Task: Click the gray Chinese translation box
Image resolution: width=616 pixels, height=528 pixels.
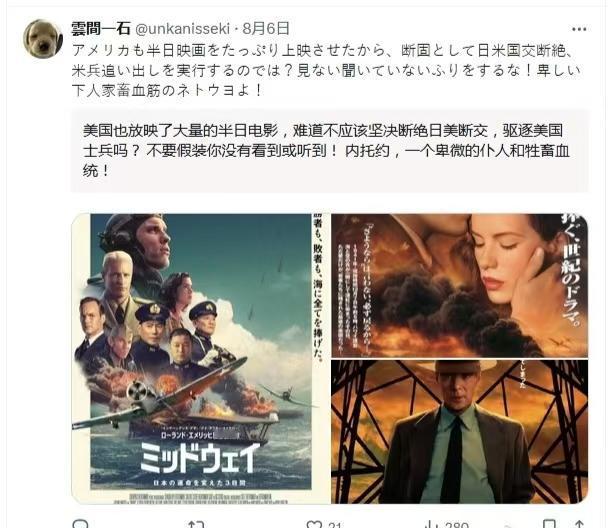Action: [x=329, y=151]
